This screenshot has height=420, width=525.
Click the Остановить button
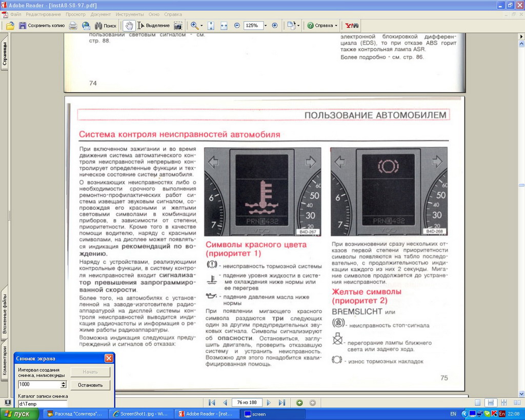click(x=90, y=385)
